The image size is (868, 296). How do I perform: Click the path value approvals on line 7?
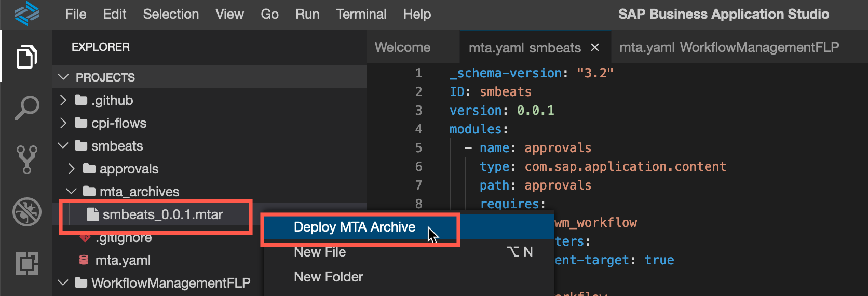tap(558, 185)
